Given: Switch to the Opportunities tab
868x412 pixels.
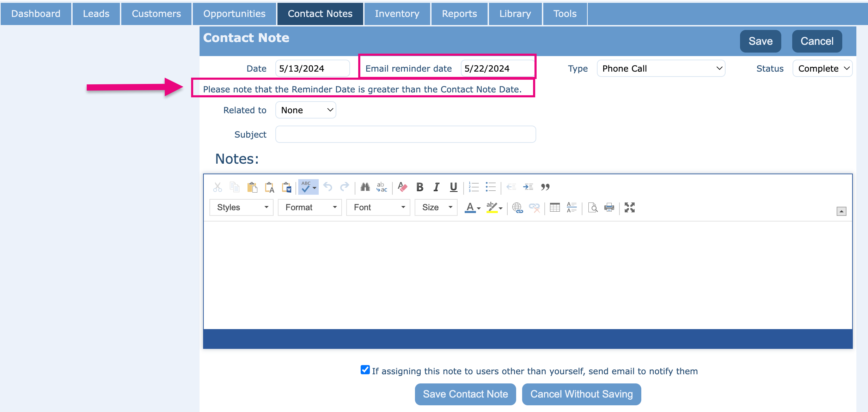Looking at the screenshot, I should 234,14.
